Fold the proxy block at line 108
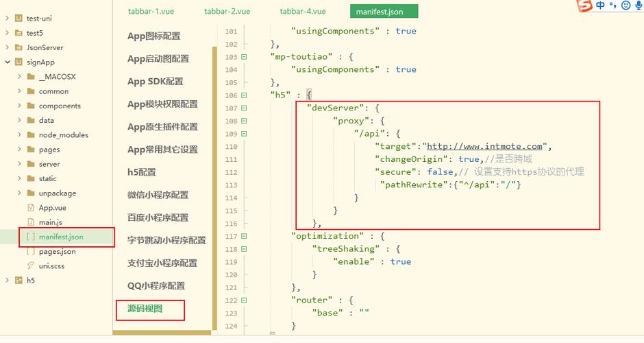 tap(244, 121)
